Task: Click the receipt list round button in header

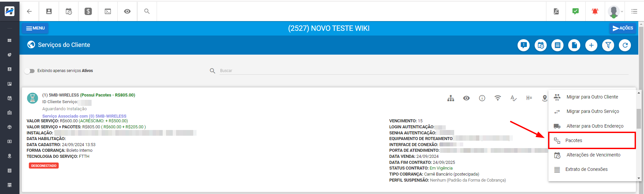Action: click(557, 45)
